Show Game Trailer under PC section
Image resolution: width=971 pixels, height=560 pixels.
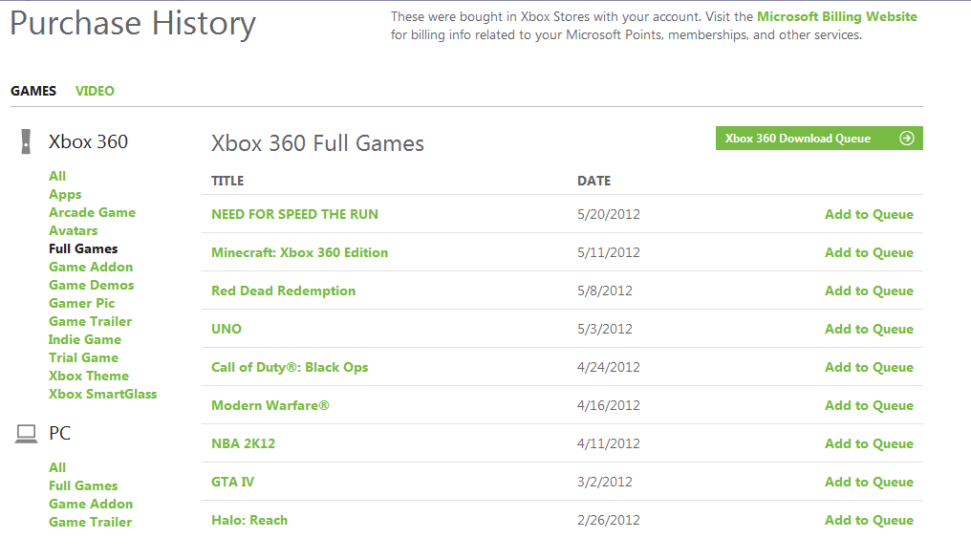pos(90,522)
